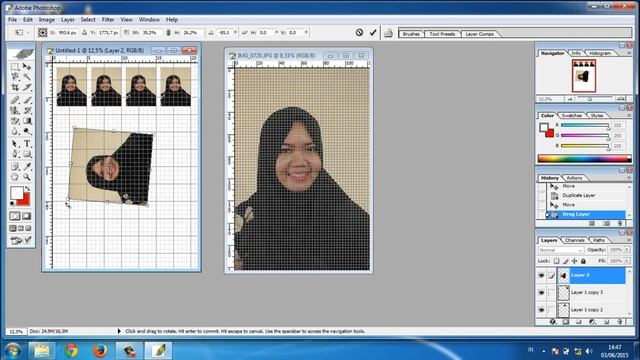Switch to Quick Mask mode
Screen dimensions: 640x360
pos(27,216)
